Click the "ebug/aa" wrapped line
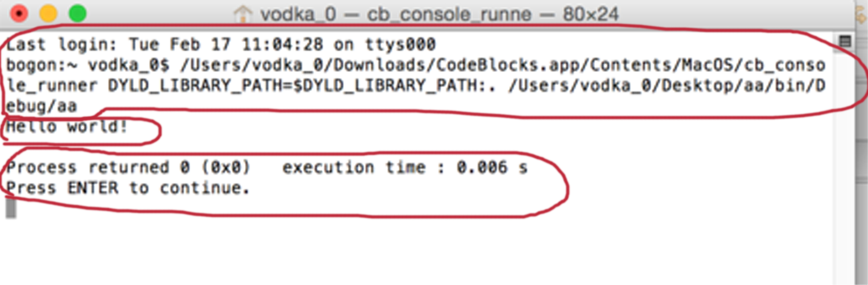 tap(41, 106)
